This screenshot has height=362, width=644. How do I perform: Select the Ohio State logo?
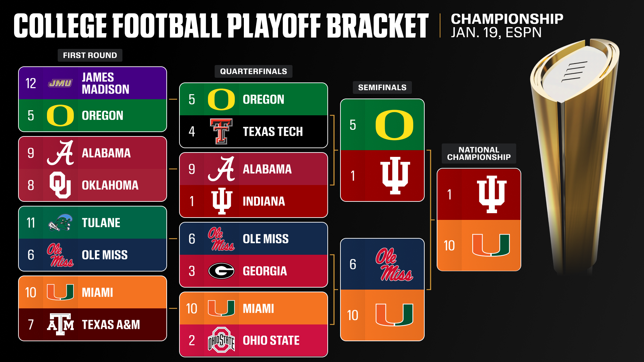click(x=221, y=340)
